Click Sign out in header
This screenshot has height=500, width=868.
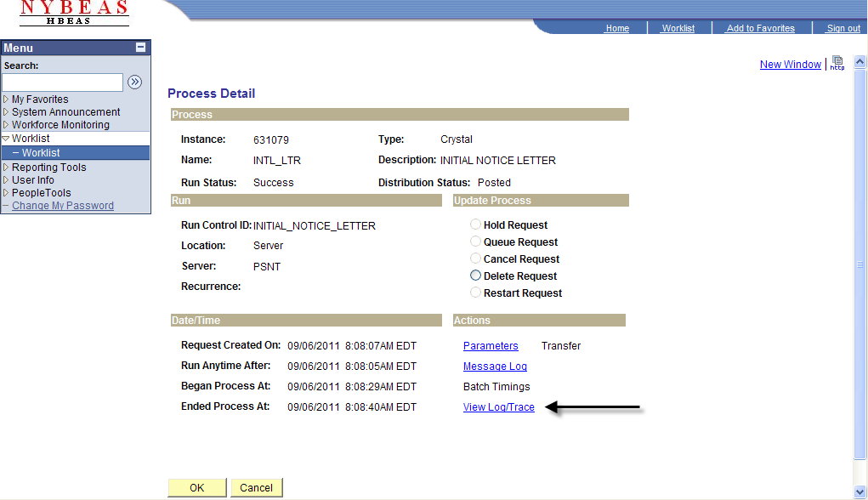coord(843,28)
